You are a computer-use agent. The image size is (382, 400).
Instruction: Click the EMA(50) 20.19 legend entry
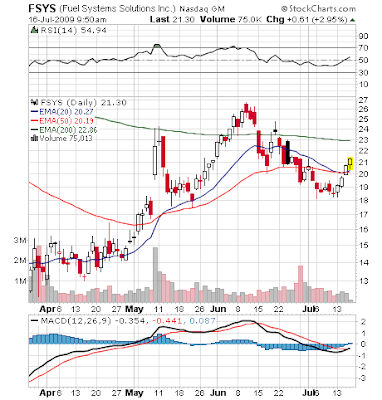(x=62, y=120)
